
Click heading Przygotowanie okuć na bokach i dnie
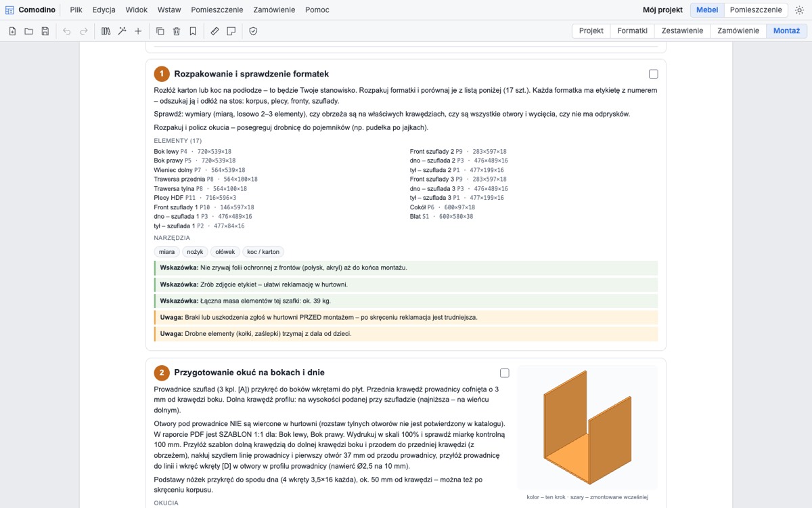tap(249, 373)
